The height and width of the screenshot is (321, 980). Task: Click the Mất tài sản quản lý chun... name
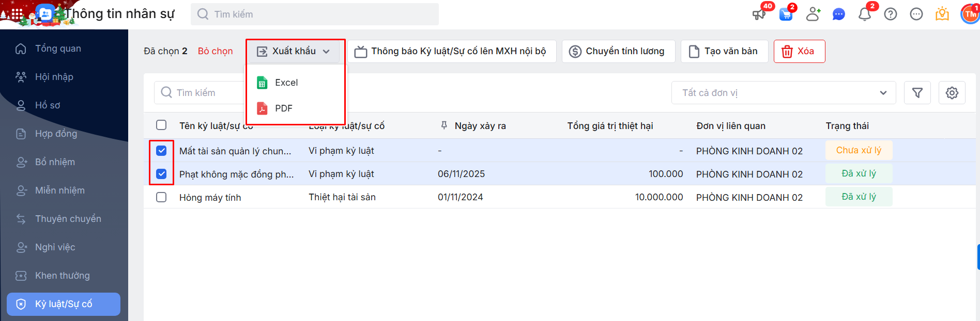(x=235, y=151)
